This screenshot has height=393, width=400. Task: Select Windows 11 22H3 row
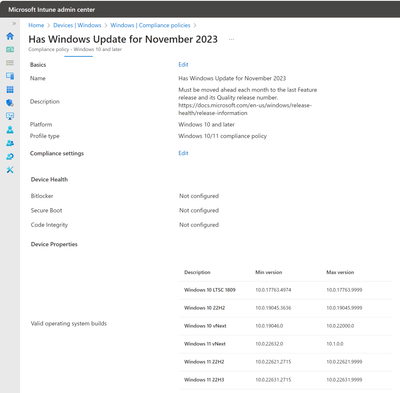point(286,380)
